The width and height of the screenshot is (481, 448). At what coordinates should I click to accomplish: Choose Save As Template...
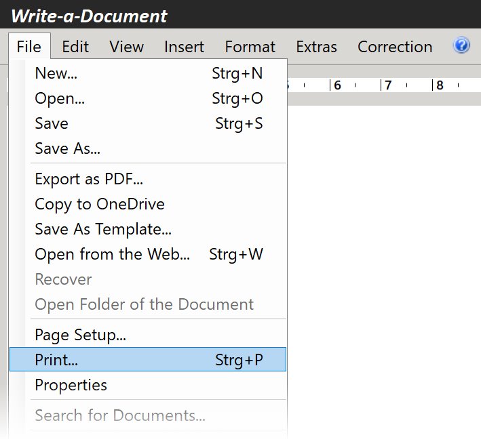[x=148, y=229]
